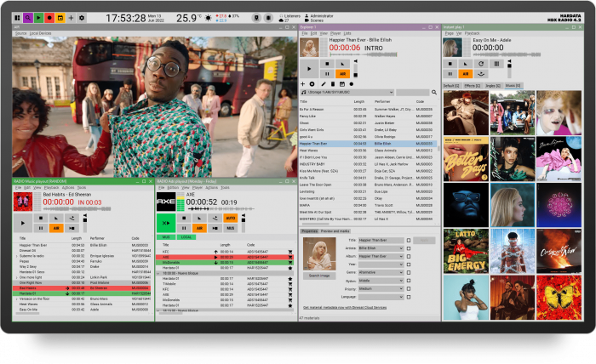
Task: Click mix/crossfade icon in Music playout
Action: pyautogui.click(x=72, y=219)
